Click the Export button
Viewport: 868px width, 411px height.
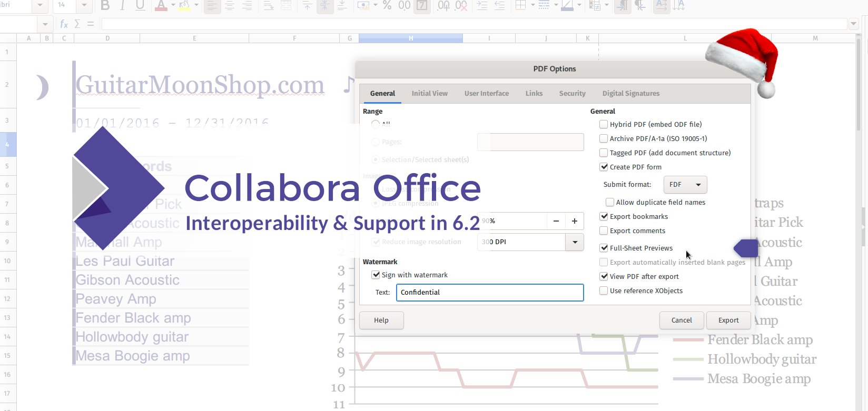[x=728, y=320]
